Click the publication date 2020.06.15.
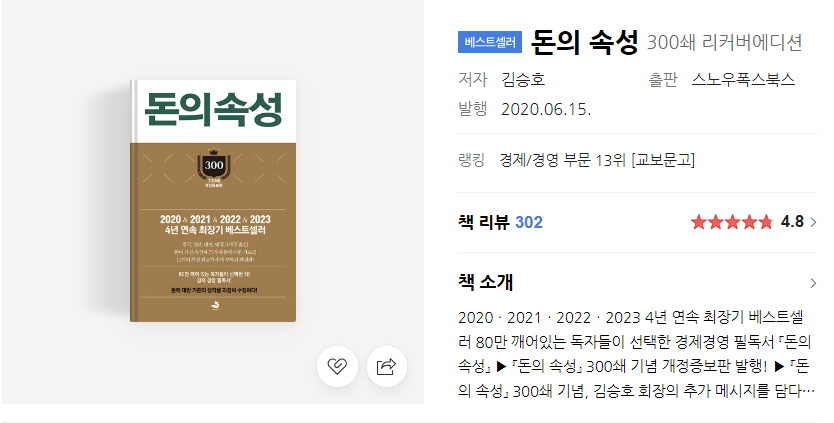Screen dimensions: 834x423 tap(546, 109)
